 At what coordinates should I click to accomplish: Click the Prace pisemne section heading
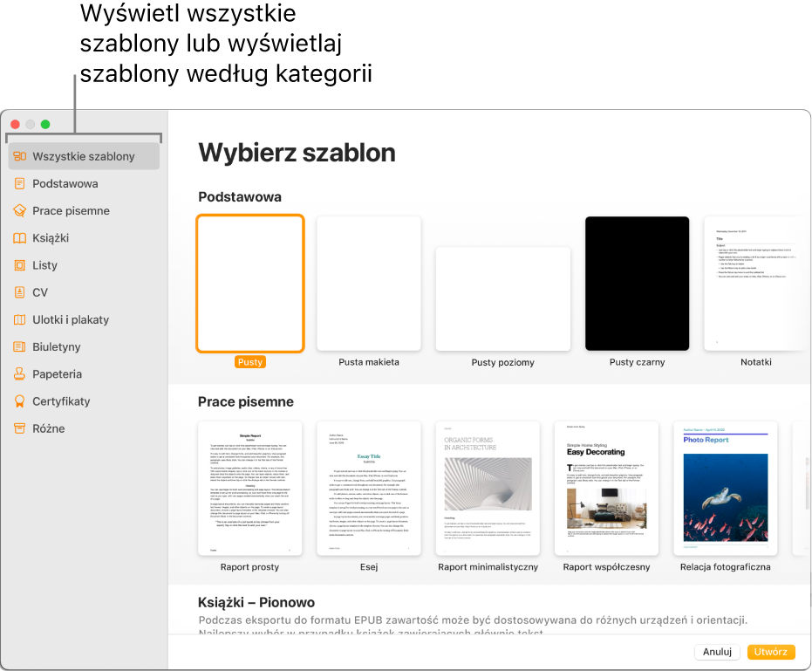245,401
